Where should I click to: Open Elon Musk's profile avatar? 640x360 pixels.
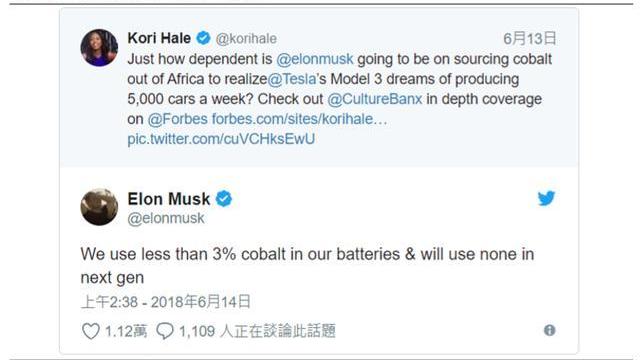[99, 207]
